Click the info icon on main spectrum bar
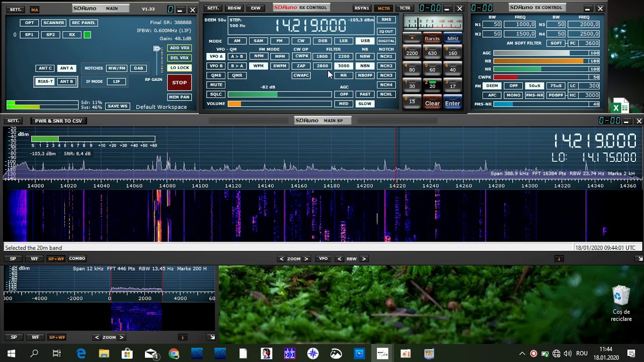644x362 pixels. pyautogui.click(x=558, y=259)
